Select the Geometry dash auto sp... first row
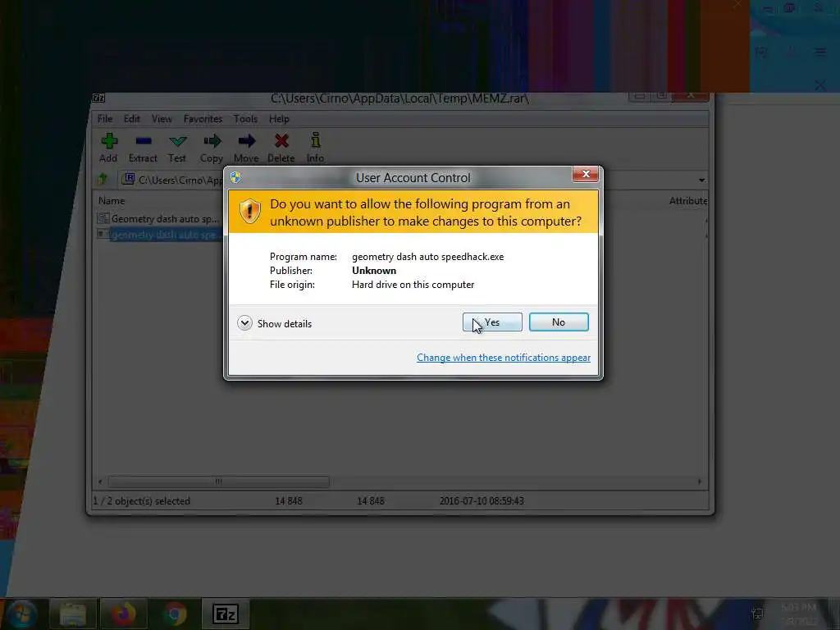The image size is (840, 630). pyautogui.click(x=158, y=218)
